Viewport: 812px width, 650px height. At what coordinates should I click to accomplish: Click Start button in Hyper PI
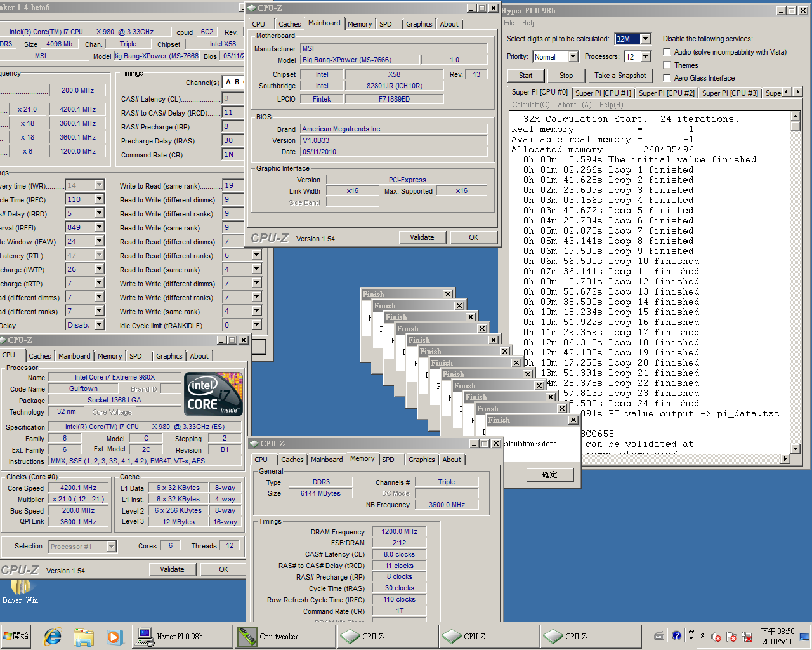(x=526, y=76)
